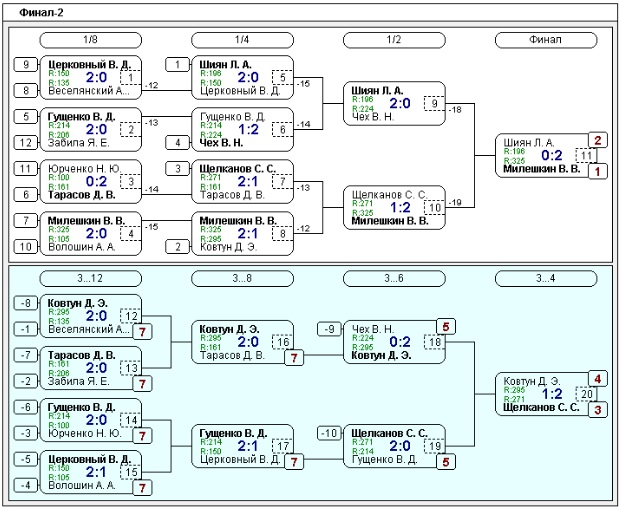
Task: Click seed box 3 beside Щелканов С. С.
Action: click(177, 169)
